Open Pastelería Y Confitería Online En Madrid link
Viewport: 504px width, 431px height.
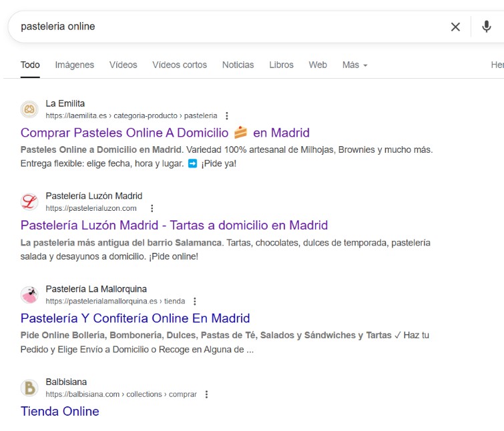point(135,318)
